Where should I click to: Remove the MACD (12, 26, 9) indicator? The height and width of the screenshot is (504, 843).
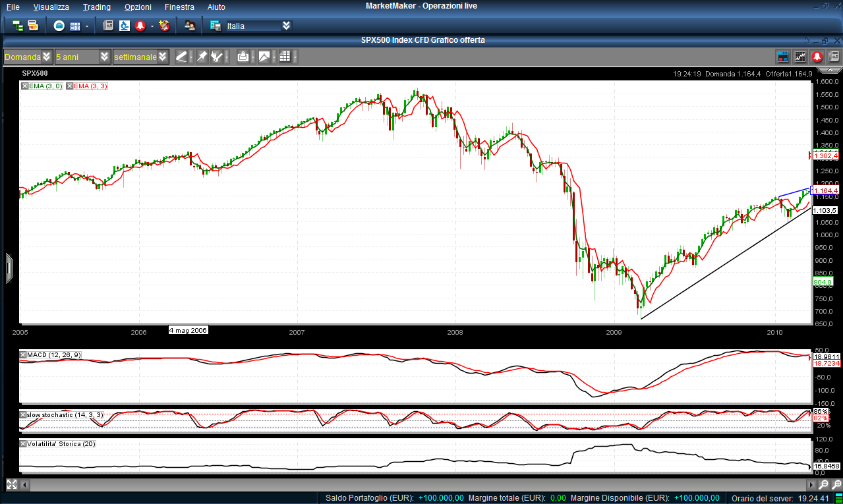click(24, 355)
